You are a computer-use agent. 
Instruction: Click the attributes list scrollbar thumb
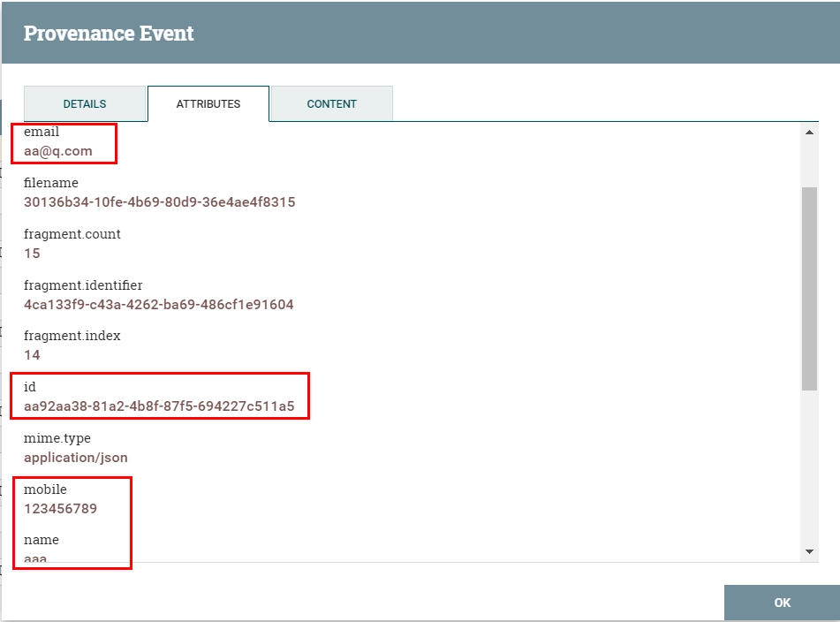click(x=809, y=289)
